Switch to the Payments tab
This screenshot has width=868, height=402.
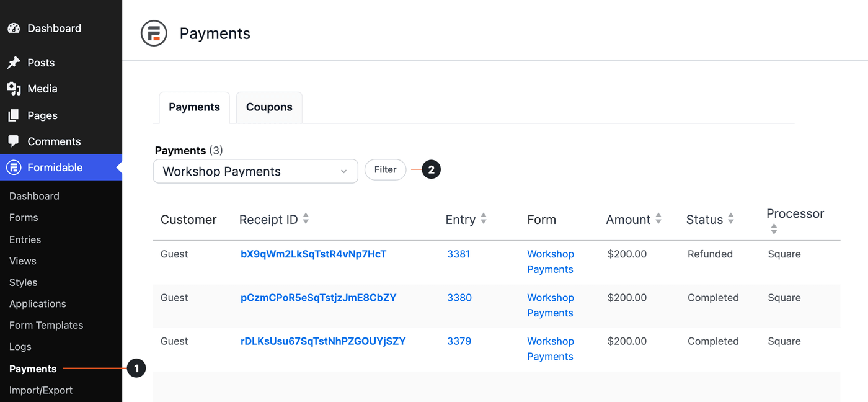coord(194,107)
